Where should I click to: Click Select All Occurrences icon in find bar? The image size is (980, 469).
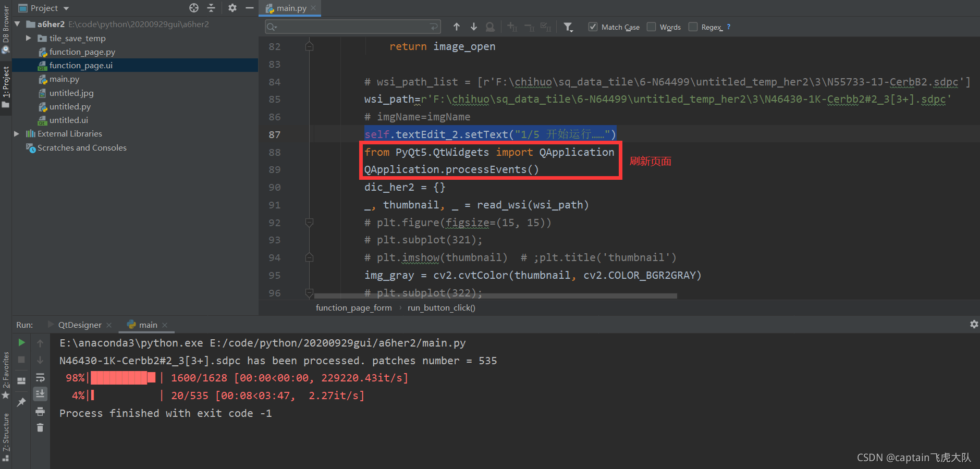(x=546, y=27)
